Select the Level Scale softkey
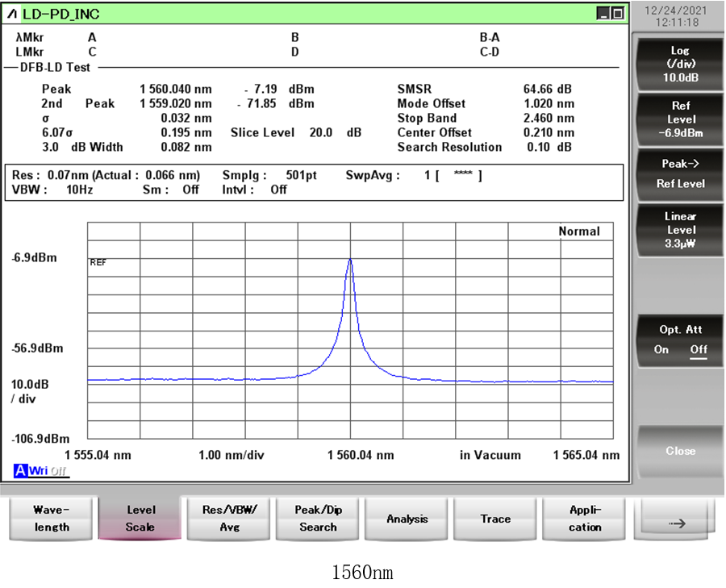The image size is (726, 588). pyautogui.click(x=140, y=519)
